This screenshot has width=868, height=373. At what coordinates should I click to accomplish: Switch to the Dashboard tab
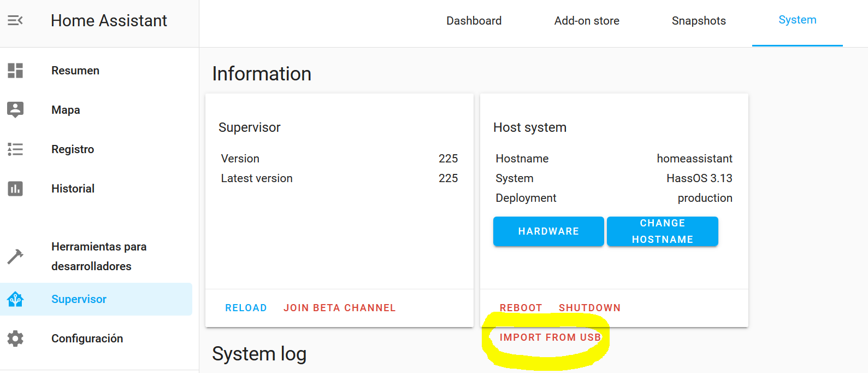[474, 21]
